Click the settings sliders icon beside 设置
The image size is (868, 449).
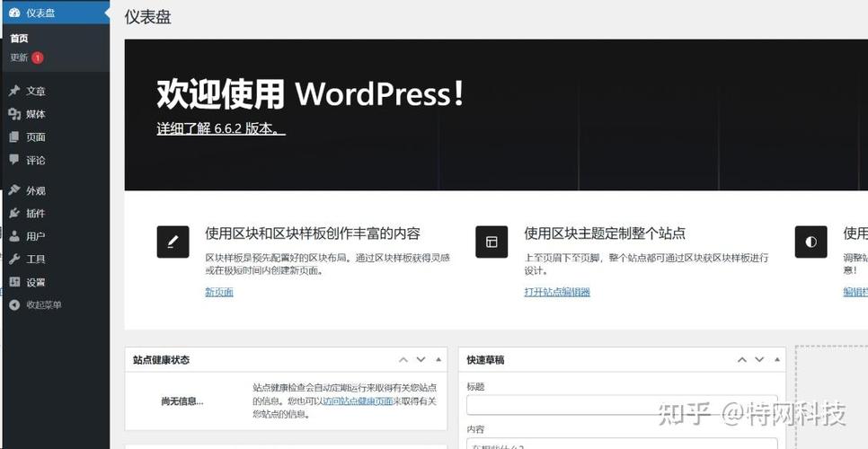pyautogui.click(x=14, y=282)
